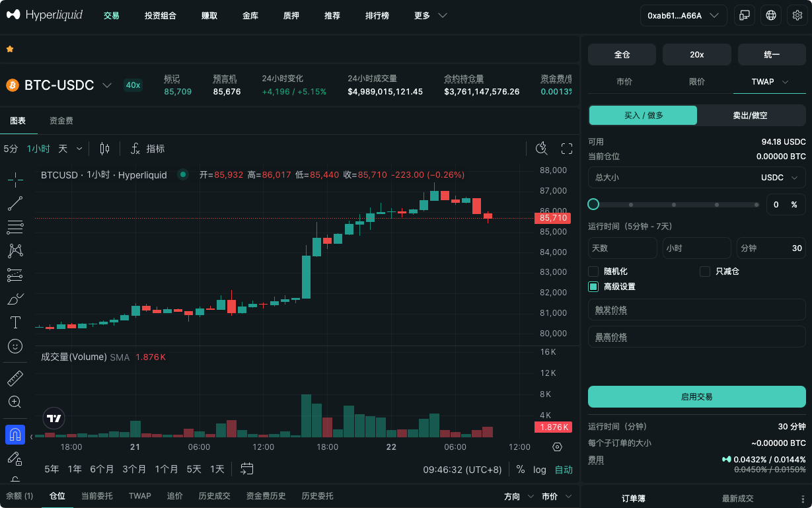Switch to the 资金费 chart tab

[x=61, y=121]
